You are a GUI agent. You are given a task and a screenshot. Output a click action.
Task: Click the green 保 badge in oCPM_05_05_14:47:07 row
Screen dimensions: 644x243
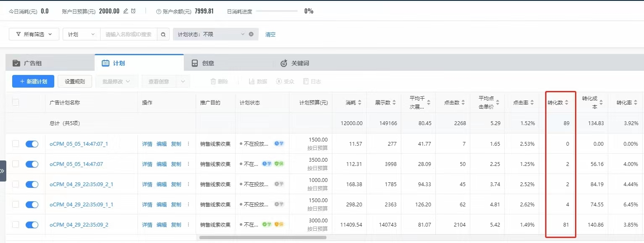click(279, 164)
